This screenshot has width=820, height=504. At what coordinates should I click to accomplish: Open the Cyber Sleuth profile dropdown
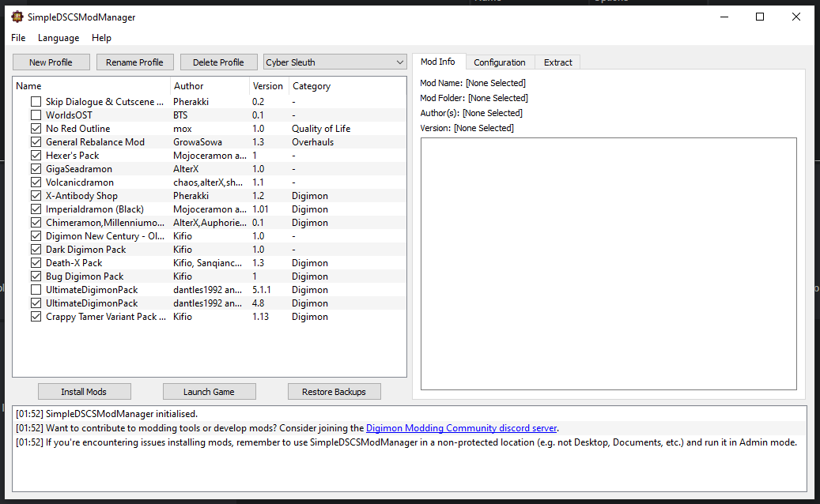click(x=334, y=62)
